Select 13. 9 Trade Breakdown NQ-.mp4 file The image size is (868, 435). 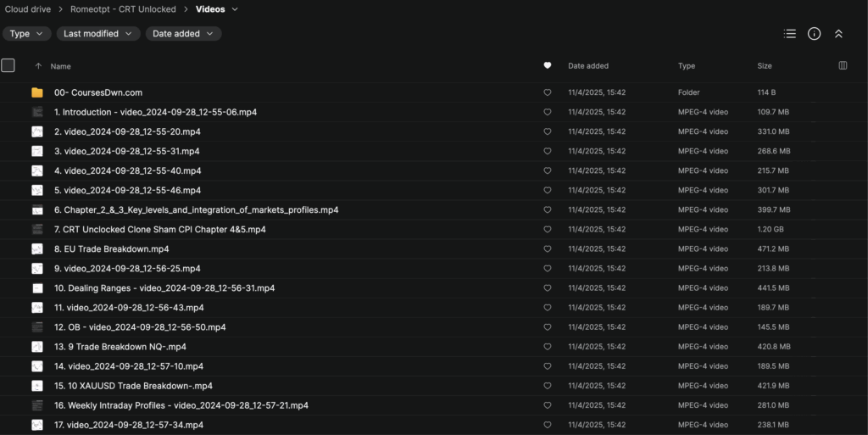(x=120, y=347)
